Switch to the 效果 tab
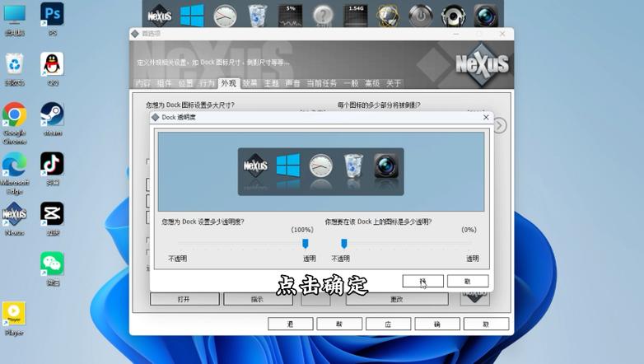The image size is (644, 364). coord(250,83)
